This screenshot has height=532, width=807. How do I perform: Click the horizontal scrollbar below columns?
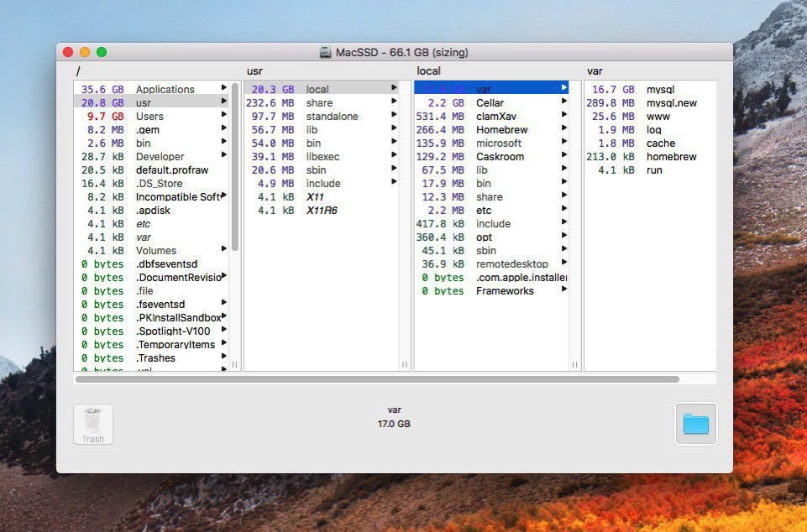pyautogui.click(x=377, y=379)
